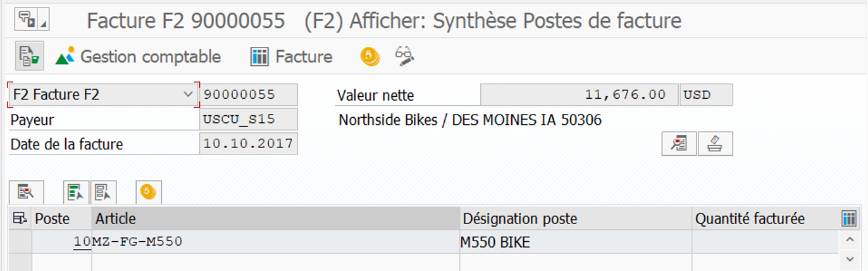Click the glasses and pencil display/change icon
Viewport: 868px width, 271px height.
[404, 56]
